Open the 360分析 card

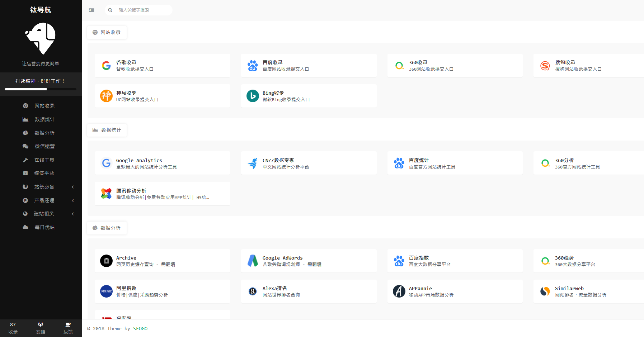(x=589, y=163)
